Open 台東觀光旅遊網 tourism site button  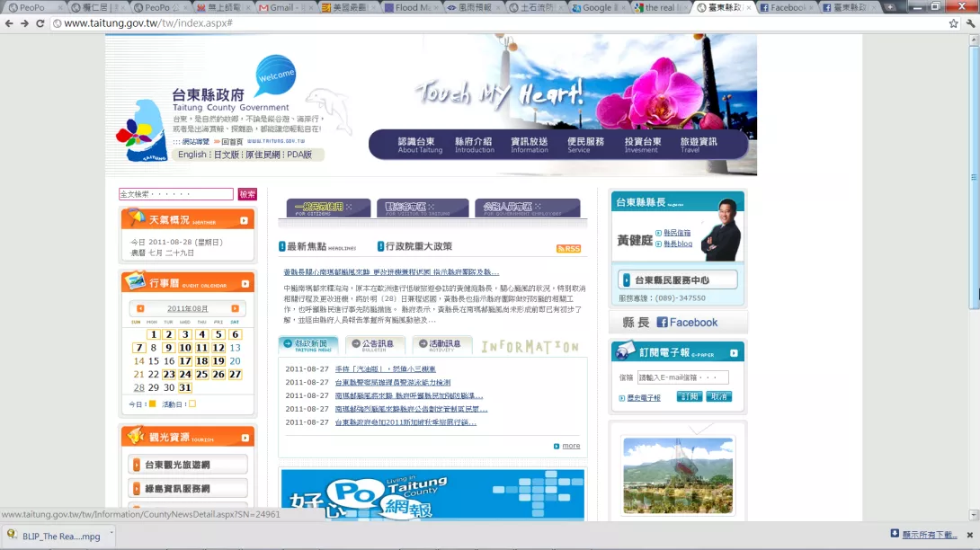pos(188,465)
